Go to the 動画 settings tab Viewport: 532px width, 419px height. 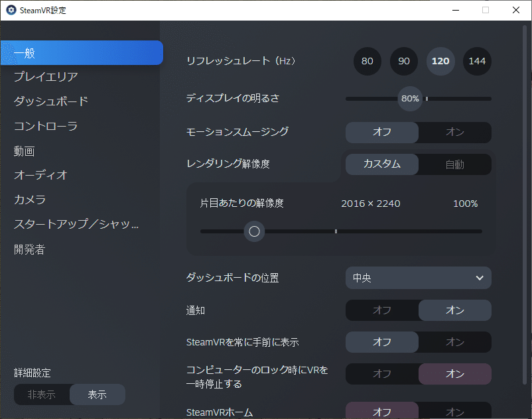[24, 151]
